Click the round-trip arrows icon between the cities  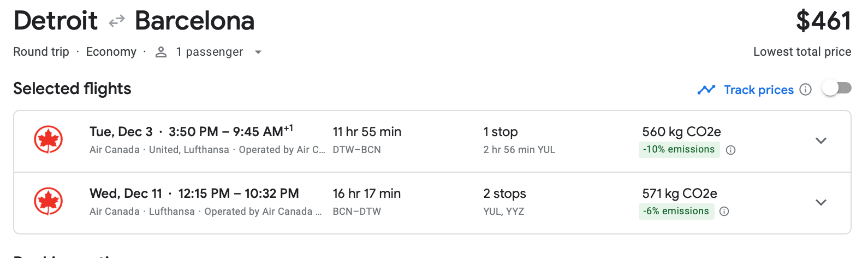point(116,22)
